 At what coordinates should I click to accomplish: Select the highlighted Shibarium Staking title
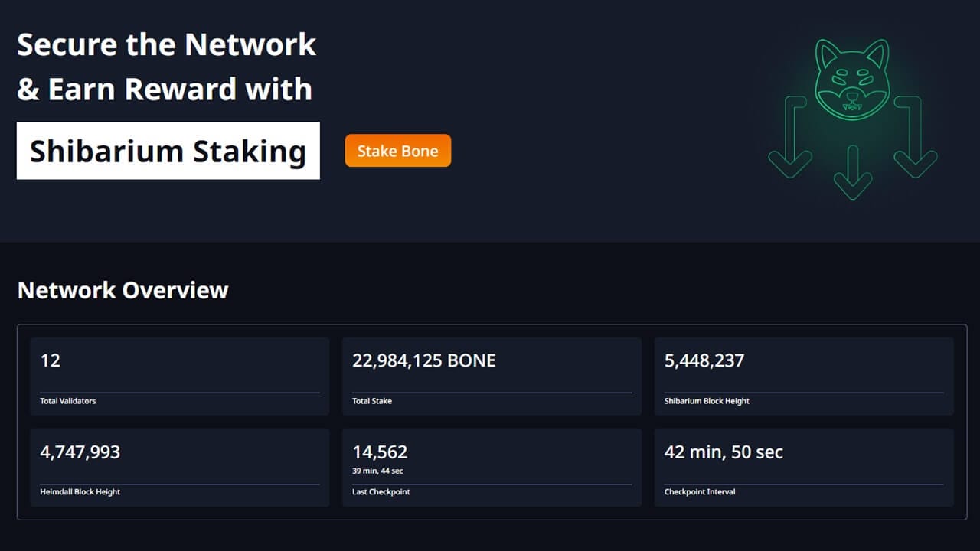[x=168, y=151]
